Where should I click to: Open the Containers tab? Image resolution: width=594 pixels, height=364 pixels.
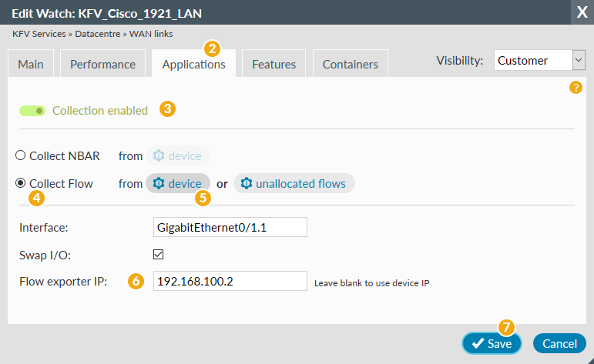(x=351, y=65)
